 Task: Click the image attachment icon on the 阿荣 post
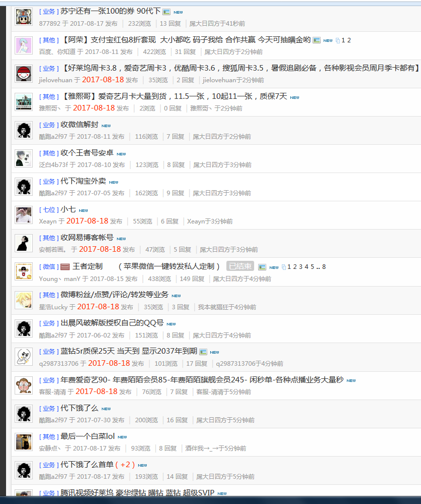(317, 40)
